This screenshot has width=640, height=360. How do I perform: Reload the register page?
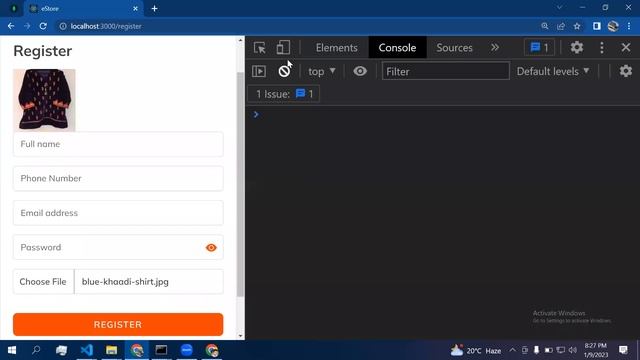point(43,26)
